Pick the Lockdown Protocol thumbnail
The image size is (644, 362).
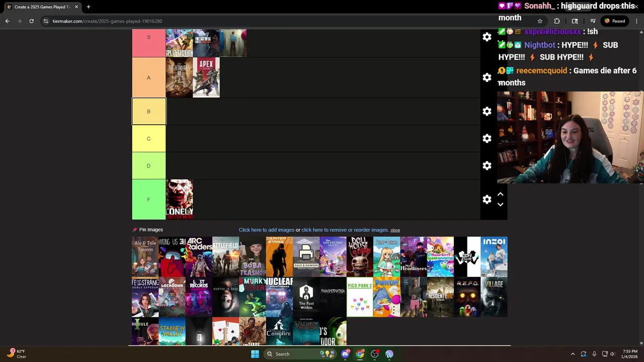172,297
